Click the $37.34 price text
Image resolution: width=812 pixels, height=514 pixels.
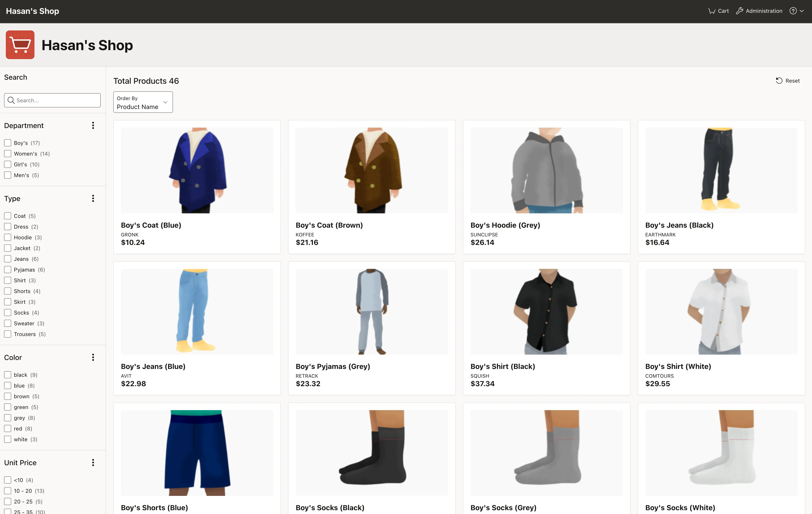[x=483, y=384]
